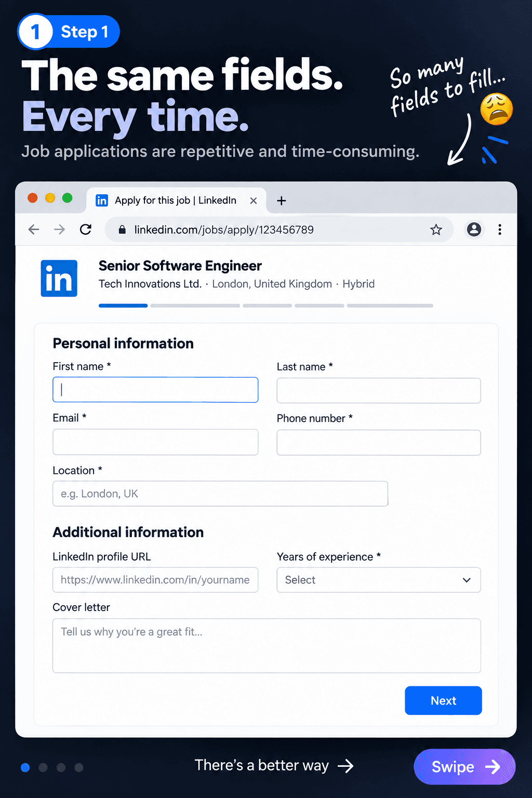
Task: Click the Phone number field
Action: coord(379,443)
